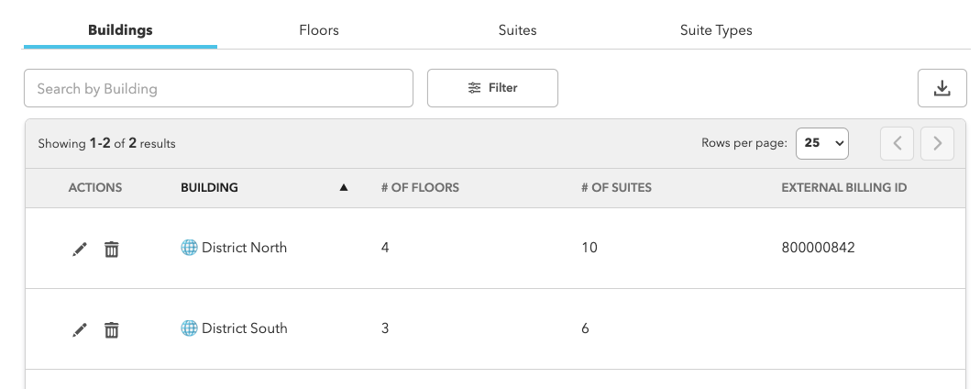Image resolution: width=980 pixels, height=389 pixels.
Task: Go to the previous page of results
Action: tap(897, 143)
